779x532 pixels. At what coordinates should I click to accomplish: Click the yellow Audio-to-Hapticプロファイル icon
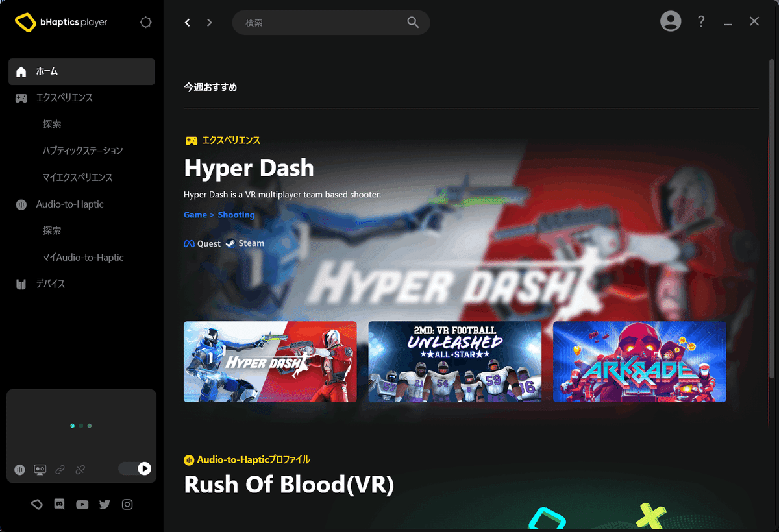pyautogui.click(x=189, y=460)
